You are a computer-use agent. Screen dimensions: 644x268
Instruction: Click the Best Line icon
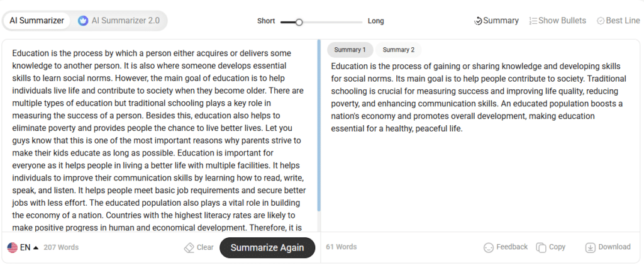coord(601,21)
